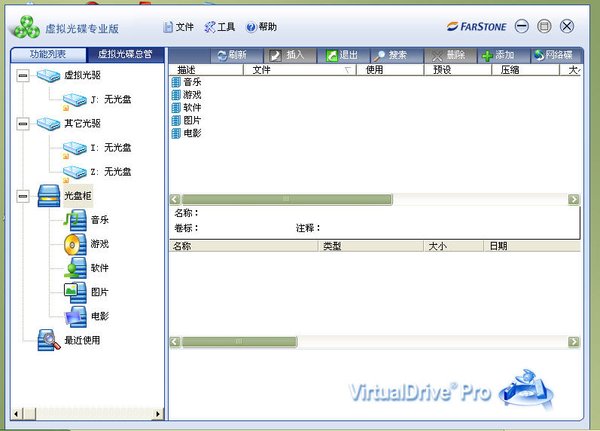Select the 光盘柜 cabinet icon

tap(49, 196)
